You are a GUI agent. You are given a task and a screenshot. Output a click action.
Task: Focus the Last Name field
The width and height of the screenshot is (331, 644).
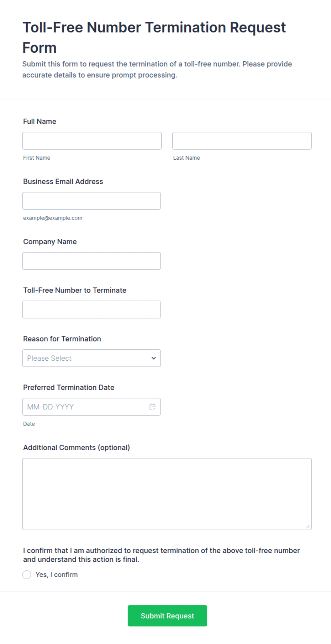point(242,141)
